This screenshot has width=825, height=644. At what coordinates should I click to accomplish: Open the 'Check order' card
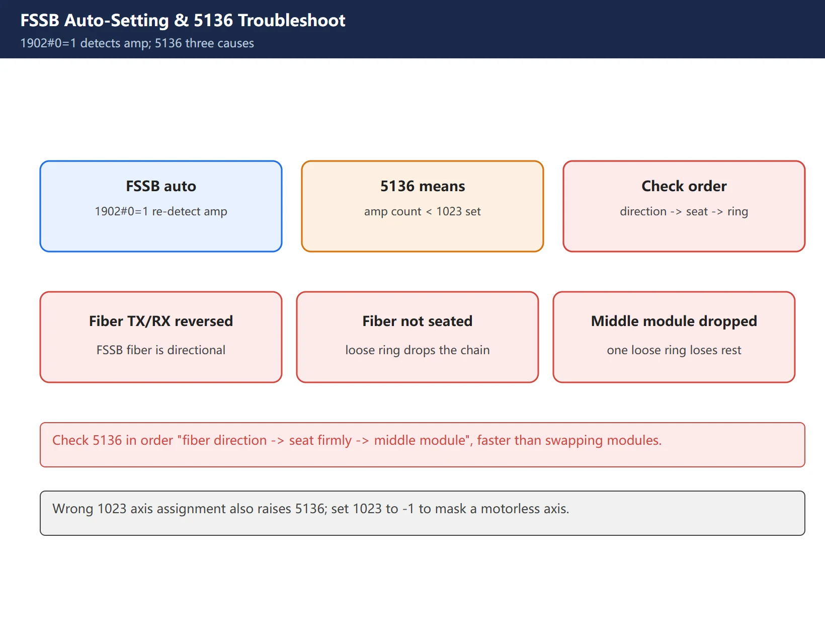click(x=684, y=206)
